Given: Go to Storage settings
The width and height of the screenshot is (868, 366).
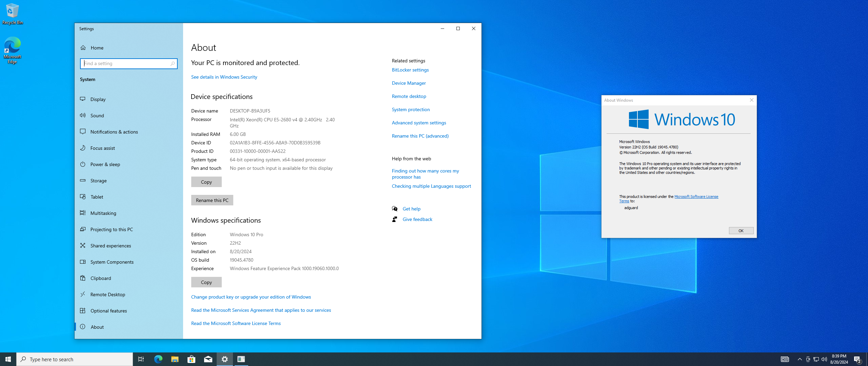Looking at the screenshot, I should pos(98,181).
